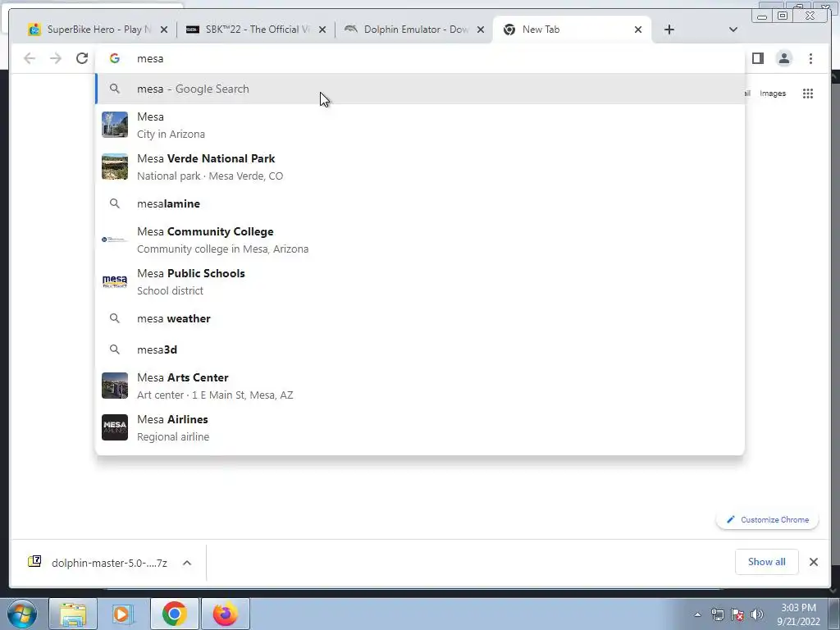The width and height of the screenshot is (840, 630).
Task: Click the volume speaker icon
Action: pos(756,614)
